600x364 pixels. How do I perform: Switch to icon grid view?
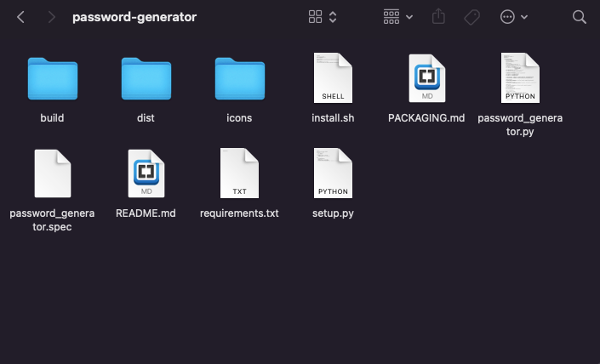coord(315,17)
